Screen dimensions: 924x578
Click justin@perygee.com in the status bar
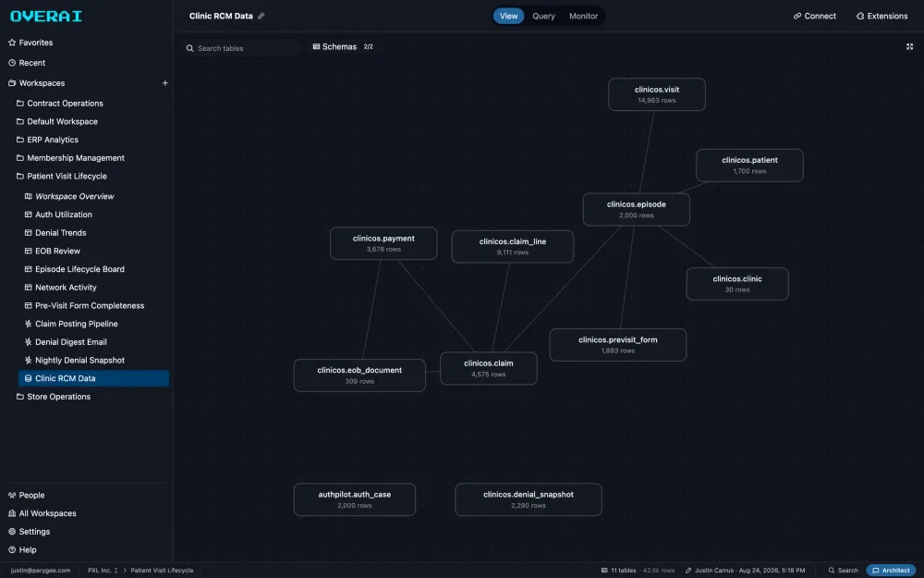[41, 571]
